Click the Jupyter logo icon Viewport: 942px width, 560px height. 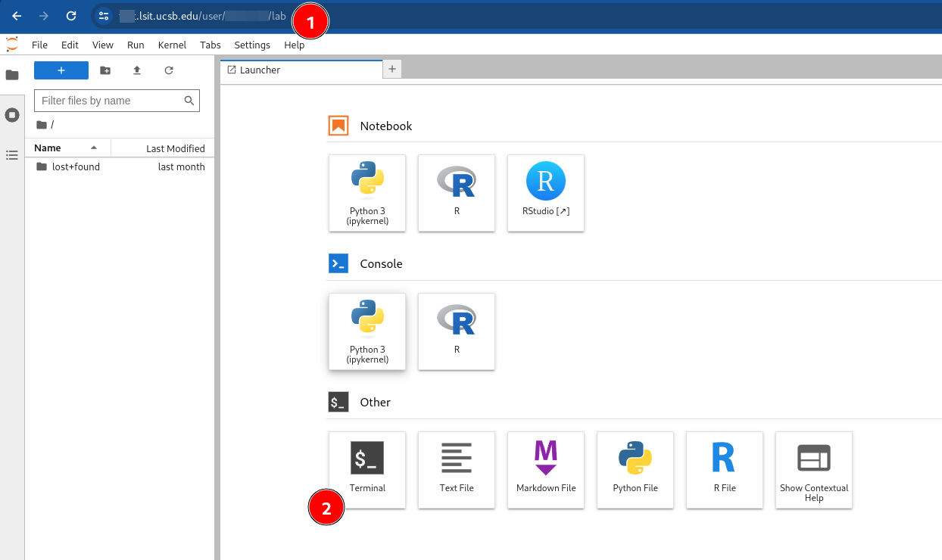12,45
